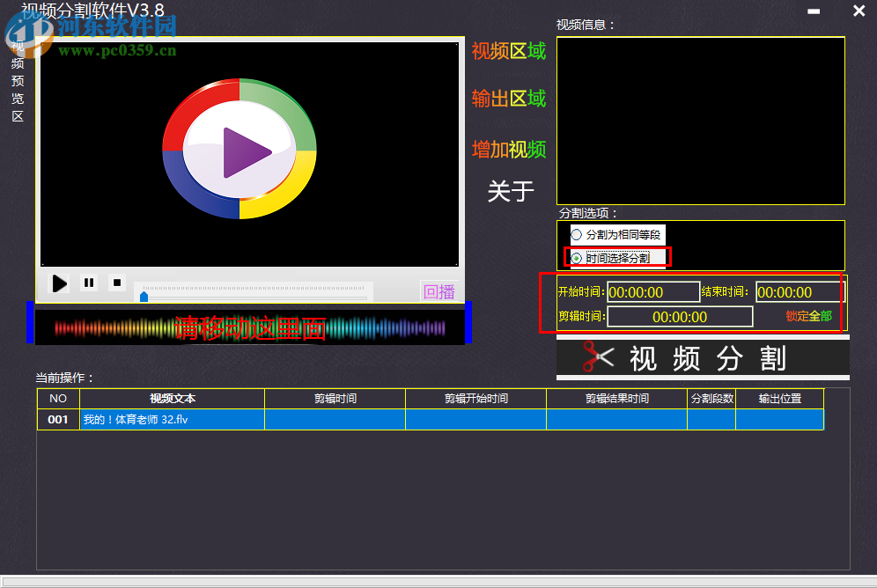This screenshot has width=877, height=588.
Task: Select the 时间选择分割 radio option
Action: pos(578,256)
